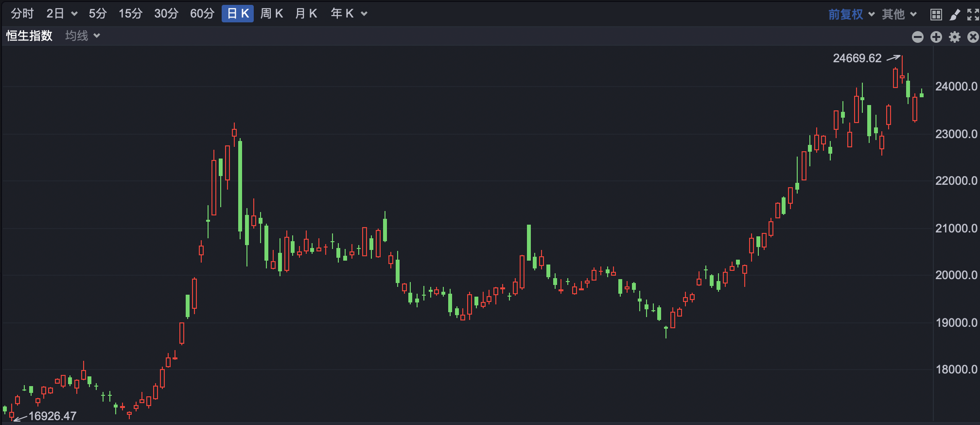Open the 其他 dropdown menu
Screen dimensions: 980x425
tap(899, 15)
